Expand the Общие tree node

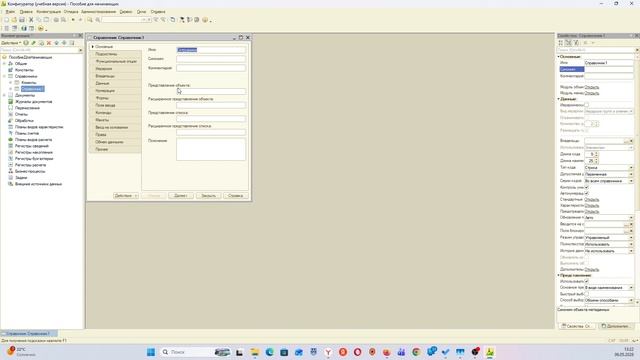(x=4, y=64)
